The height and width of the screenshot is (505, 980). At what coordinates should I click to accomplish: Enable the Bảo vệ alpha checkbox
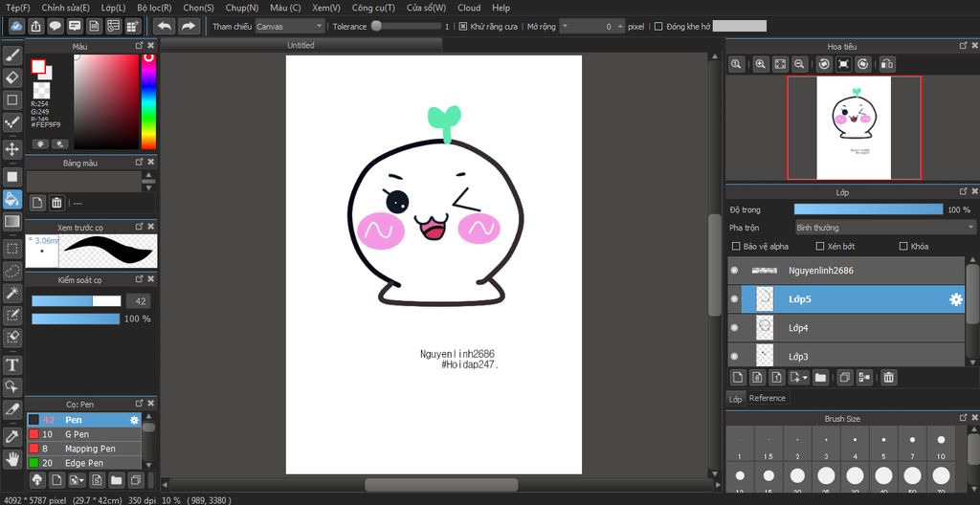tap(736, 246)
